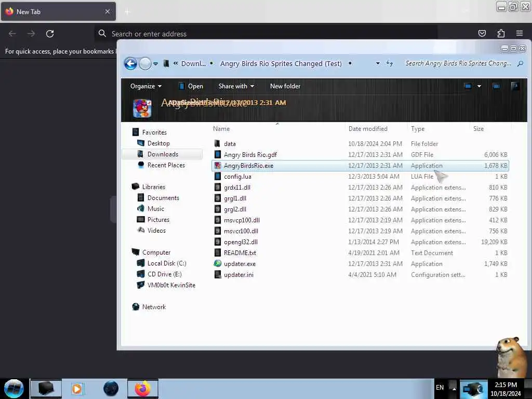532x399 pixels.
Task: Open a new Firefox tab with plus
Action: (127, 12)
